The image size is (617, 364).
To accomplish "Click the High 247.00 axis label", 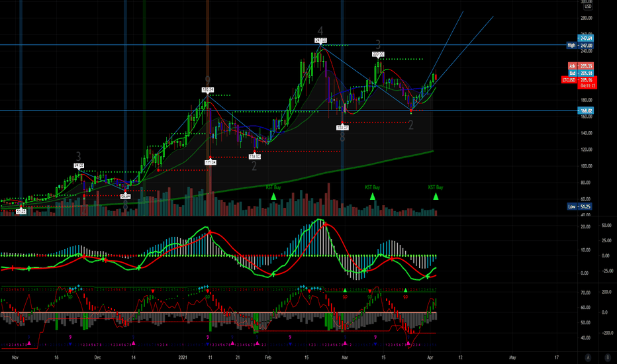I will coord(580,46).
